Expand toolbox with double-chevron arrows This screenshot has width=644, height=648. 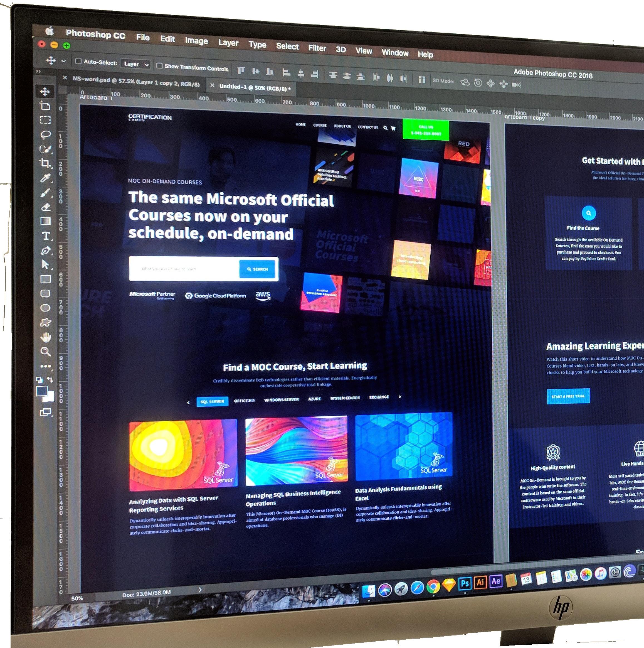click(38, 71)
